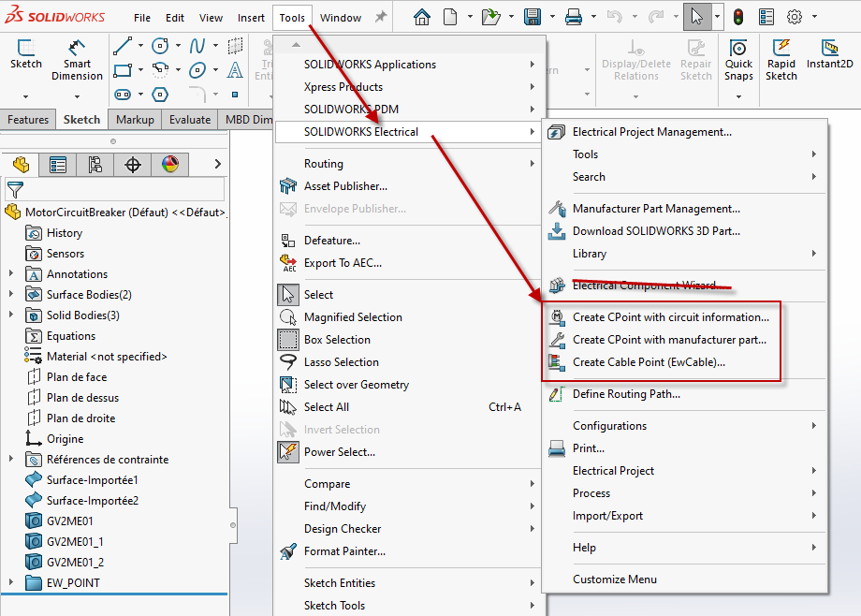
Task: Open the Edit menu
Action: pyautogui.click(x=175, y=18)
